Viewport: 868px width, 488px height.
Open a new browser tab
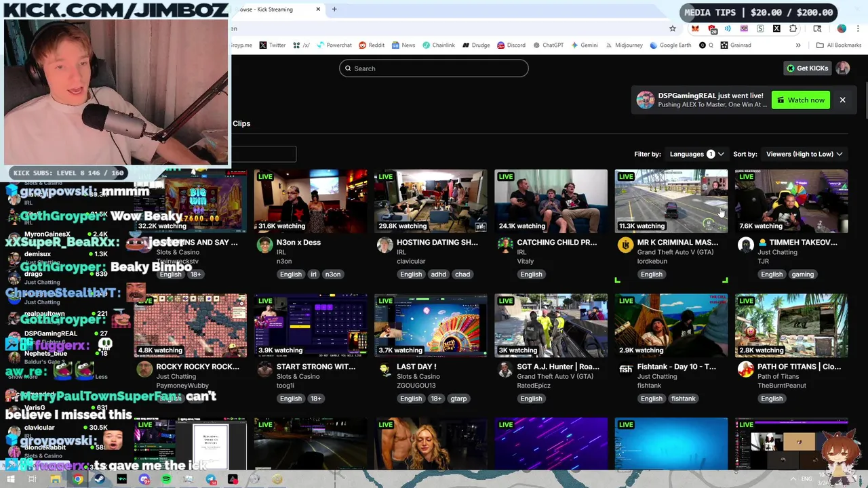tap(334, 9)
